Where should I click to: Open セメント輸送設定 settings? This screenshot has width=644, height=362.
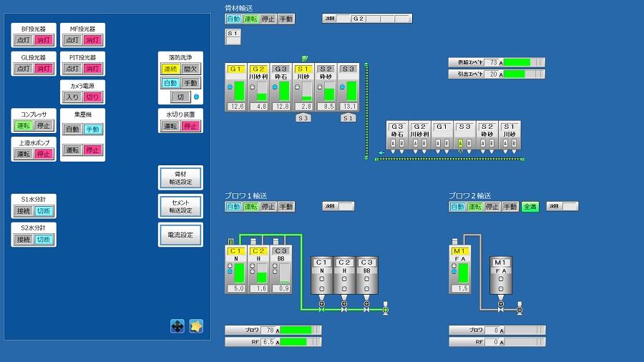(180, 206)
